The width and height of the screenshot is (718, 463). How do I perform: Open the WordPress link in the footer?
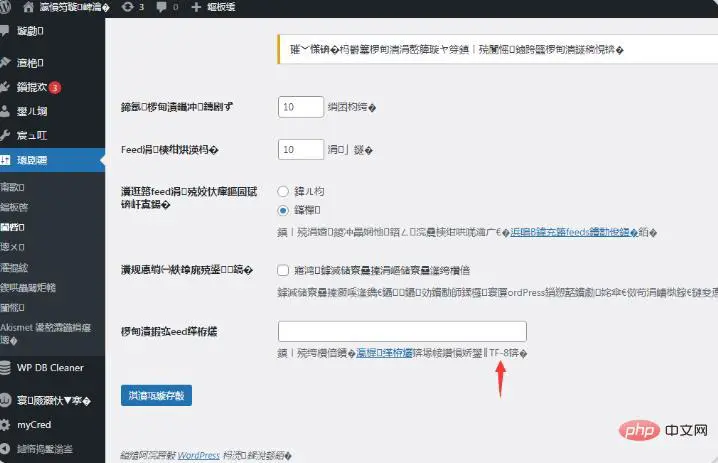pos(199,455)
